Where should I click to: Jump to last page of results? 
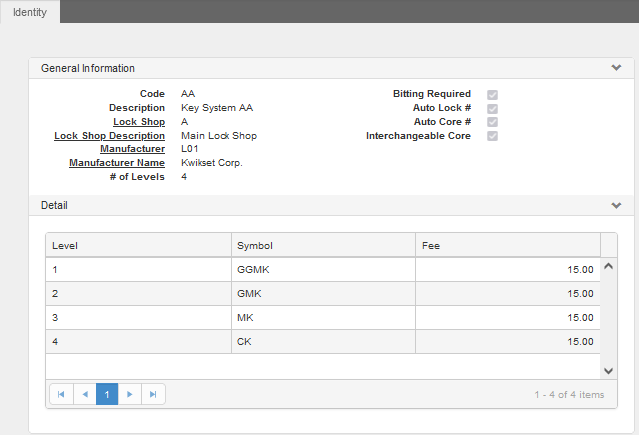[153, 394]
